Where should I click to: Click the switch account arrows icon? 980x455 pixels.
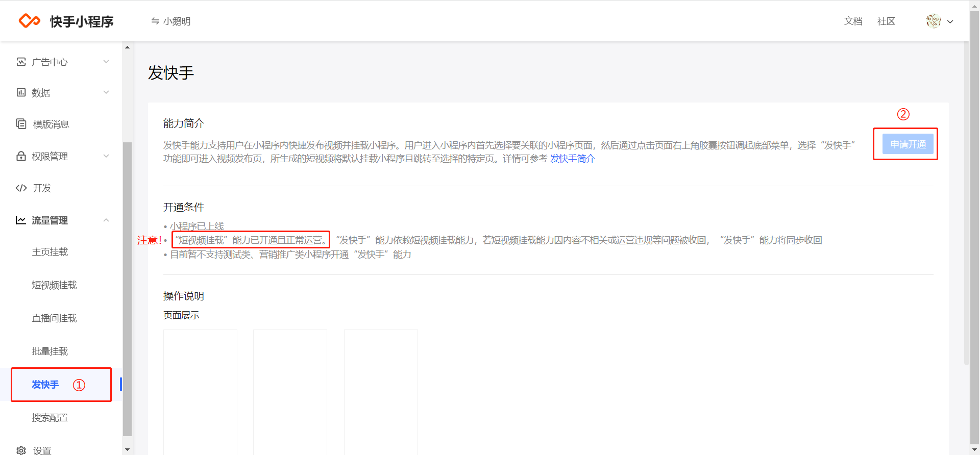pyautogui.click(x=155, y=21)
